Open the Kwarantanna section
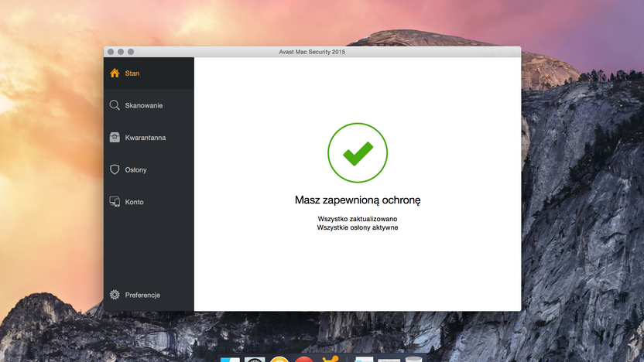This screenshot has width=644, height=362. (149, 138)
